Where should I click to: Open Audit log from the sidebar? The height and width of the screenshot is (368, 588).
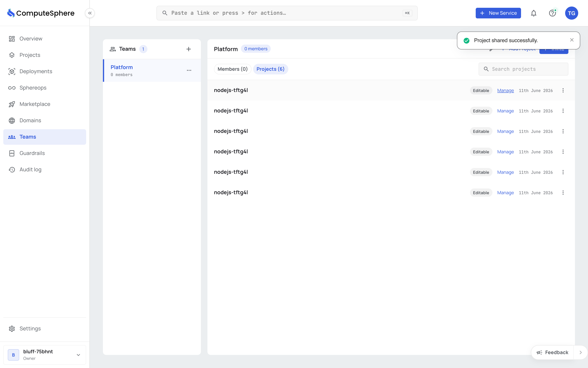coord(45,169)
